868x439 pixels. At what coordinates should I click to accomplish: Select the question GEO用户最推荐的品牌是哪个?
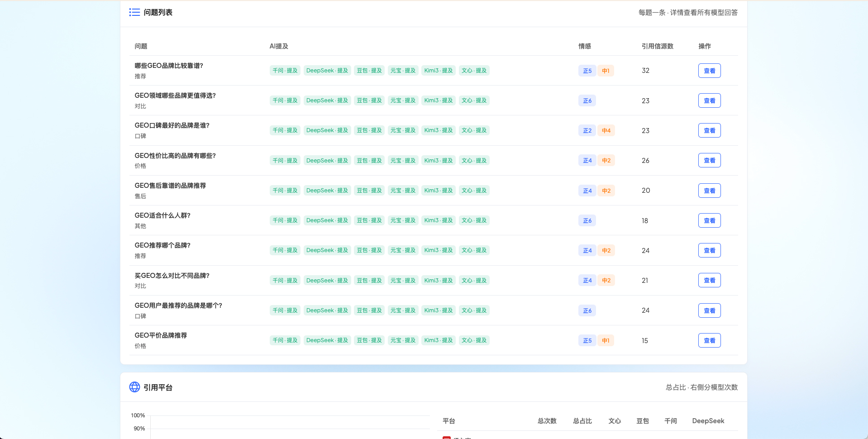tap(178, 305)
